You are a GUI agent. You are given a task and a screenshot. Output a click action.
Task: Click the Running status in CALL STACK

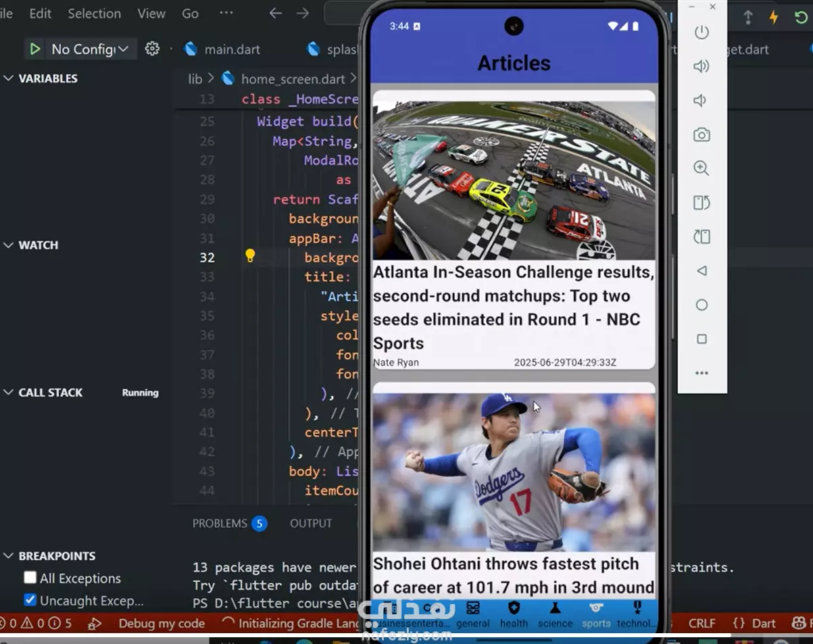pos(140,393)
